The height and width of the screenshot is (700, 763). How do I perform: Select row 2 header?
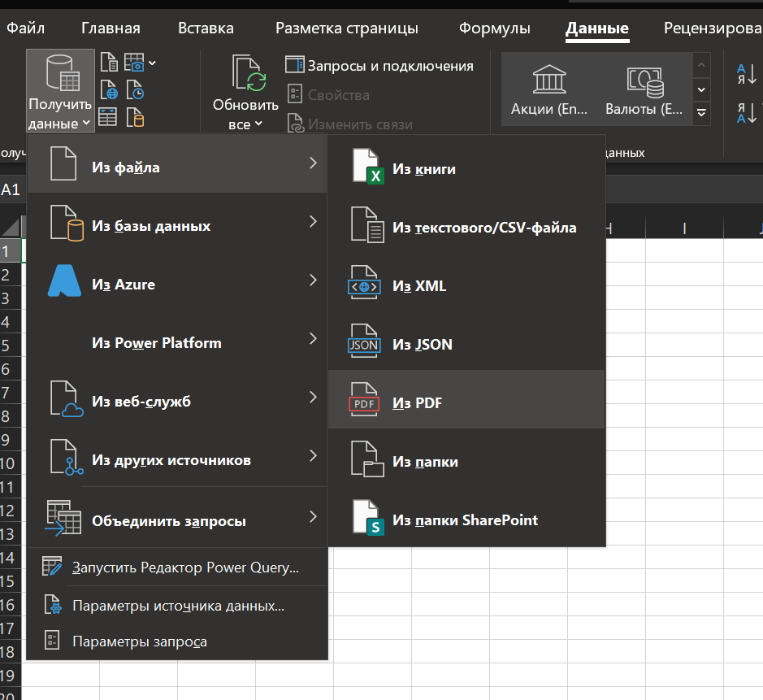click(11, 275)
